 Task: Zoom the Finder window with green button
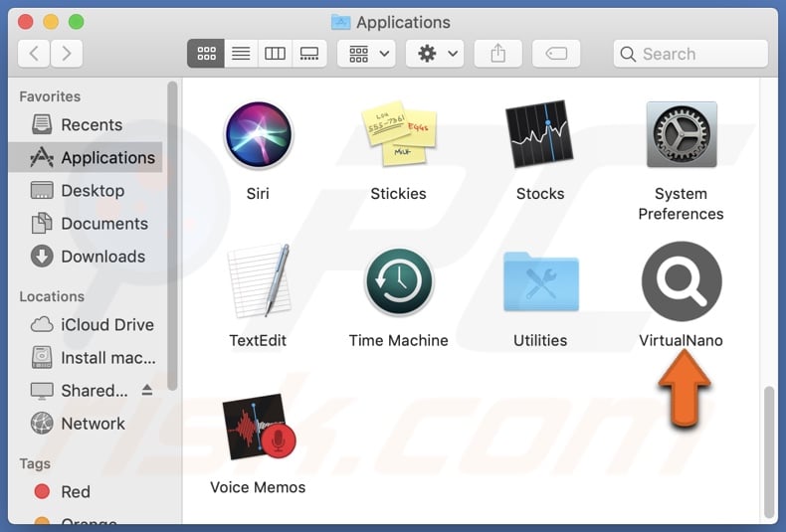pos(77,22)
